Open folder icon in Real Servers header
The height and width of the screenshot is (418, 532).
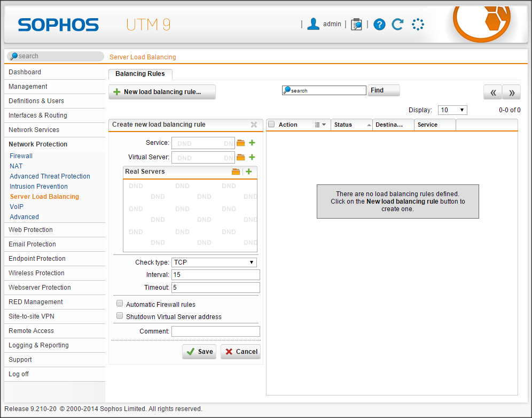click(x=236, y=172)
